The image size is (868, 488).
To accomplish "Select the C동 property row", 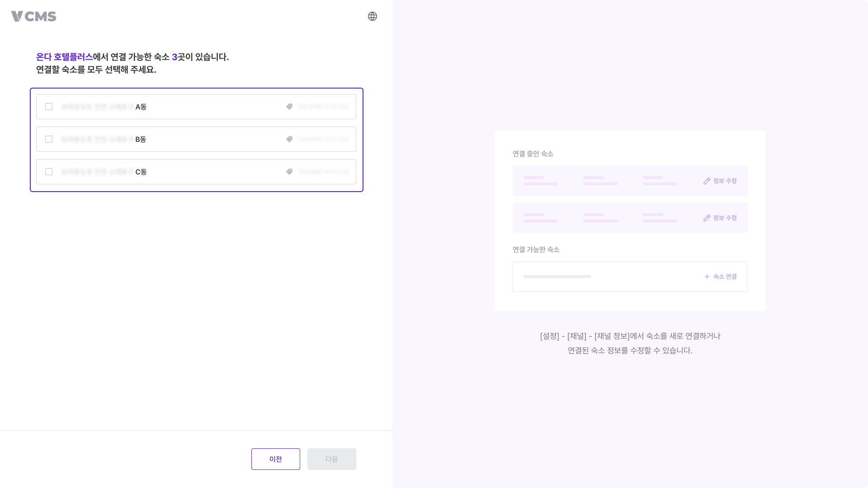I will pyautogui.click(x=196, y=172).
